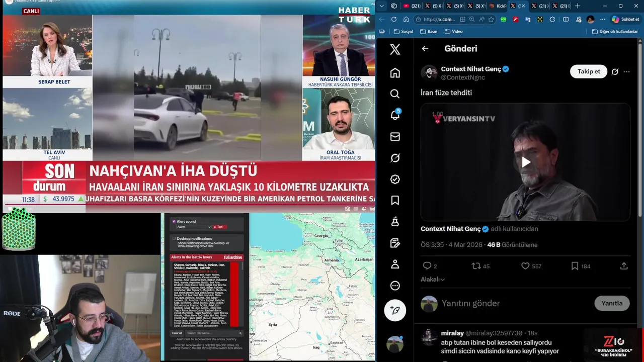The width and height of the screenshot is (644, 362).
Task: Click the X page vertical scrollbar
Action: (640, 128)
